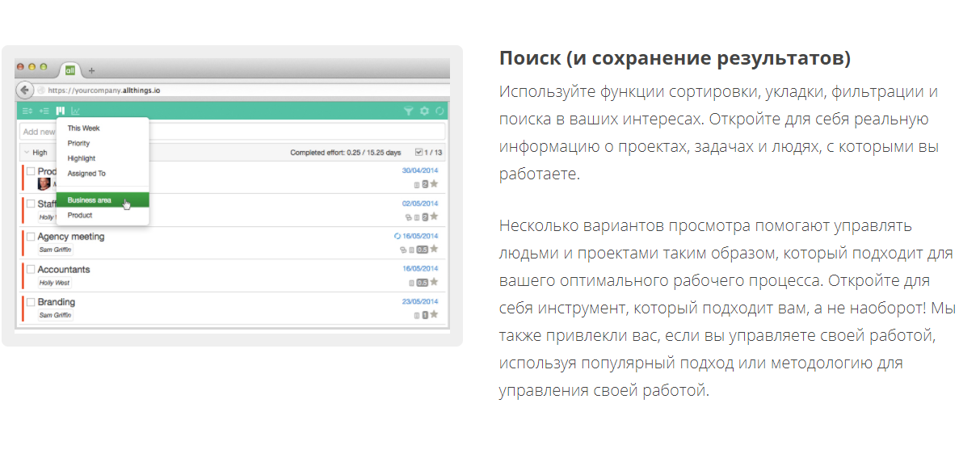This screenshot has height=458, width=980.
Task: Open the chart view icon in toolbar
Action: (x=76, y=111)
